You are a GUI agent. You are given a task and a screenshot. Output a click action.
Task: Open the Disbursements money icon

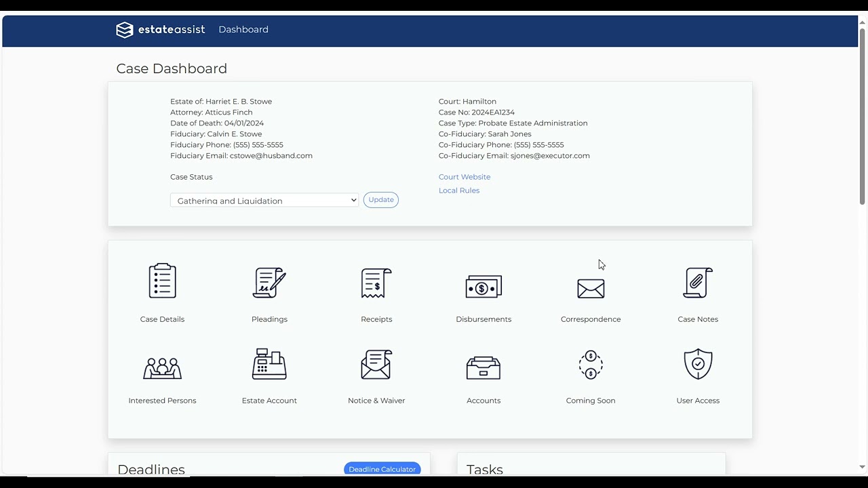point(484,287)
